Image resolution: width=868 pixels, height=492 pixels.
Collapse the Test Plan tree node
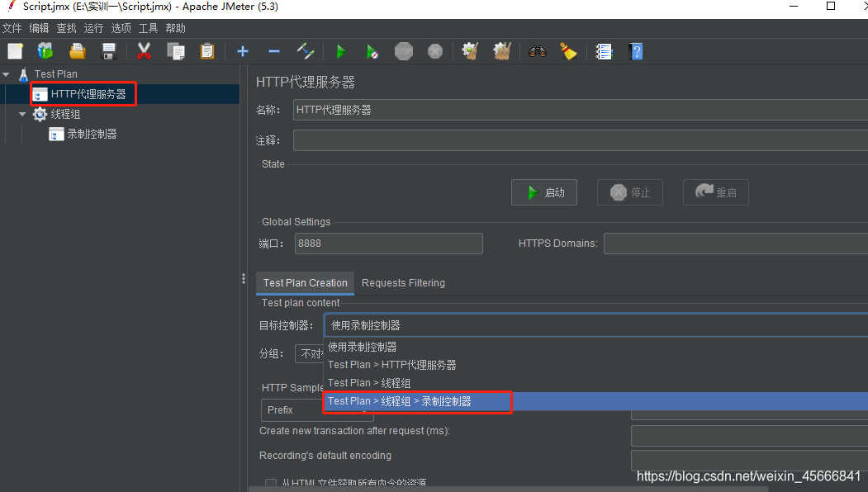[x=6, y=73]
